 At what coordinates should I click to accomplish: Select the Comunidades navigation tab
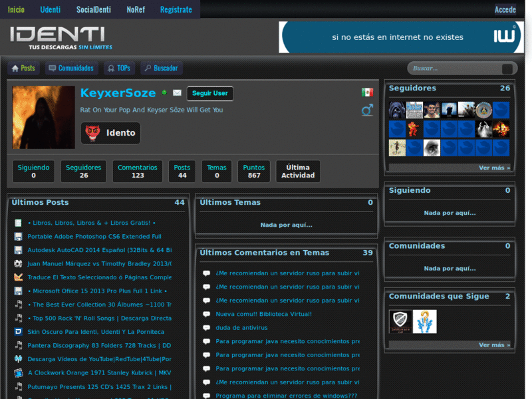[71, 68]
